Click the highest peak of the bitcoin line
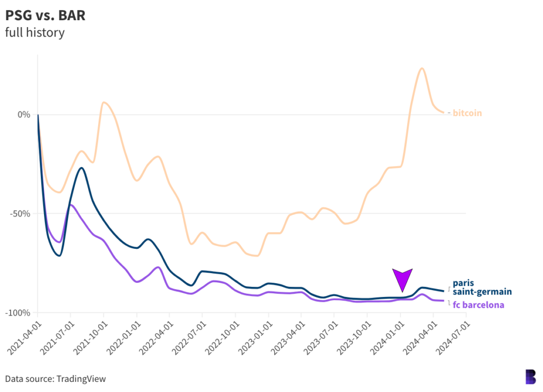This screenshot has height=392, width=543. [x=422, y=68]
